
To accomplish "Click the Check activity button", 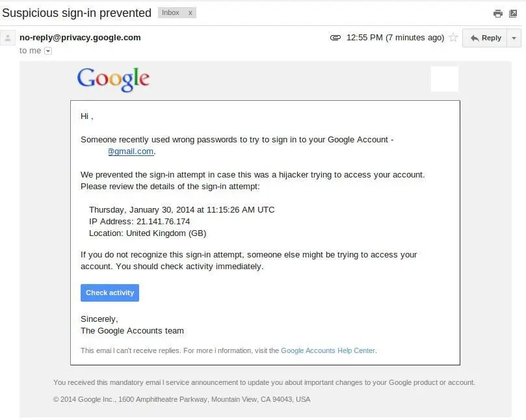I will coord(110,293).
